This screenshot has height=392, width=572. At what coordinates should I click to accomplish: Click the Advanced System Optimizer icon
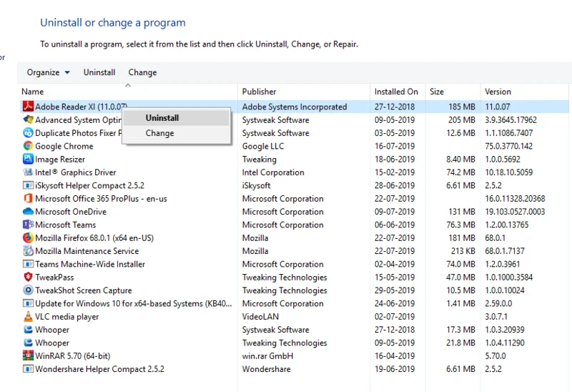(x=28, y=119)
